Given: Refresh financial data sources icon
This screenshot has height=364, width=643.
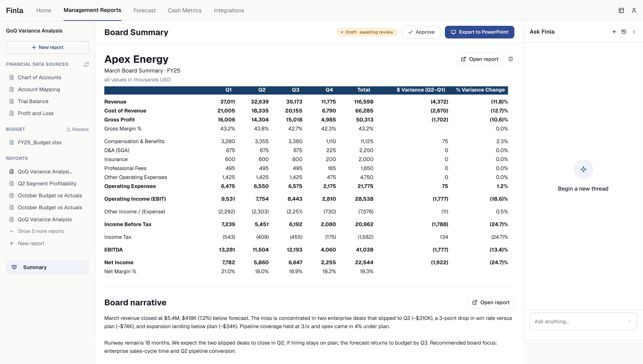Looking at the screenshot, I should pyautogui.click(x=87, y=64).
